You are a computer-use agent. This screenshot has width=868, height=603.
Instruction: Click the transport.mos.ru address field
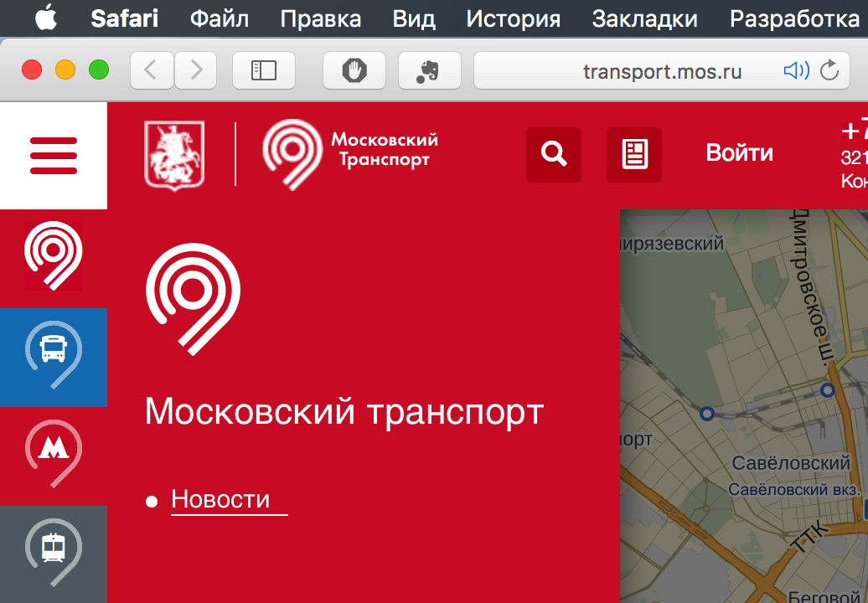click(662, 71)
